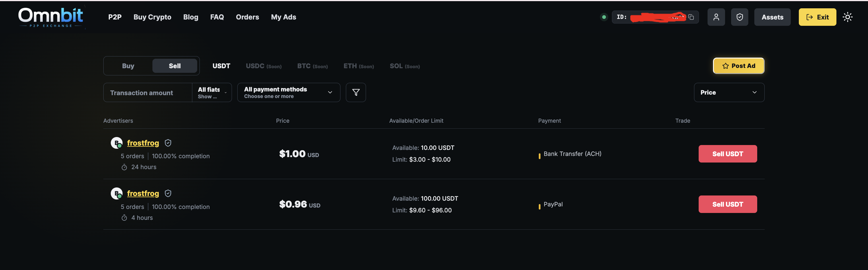Click the Omnbit P2P Exchange logo
Image resolution: width=868 pixels, height=270 pixels.
[51, 17]
